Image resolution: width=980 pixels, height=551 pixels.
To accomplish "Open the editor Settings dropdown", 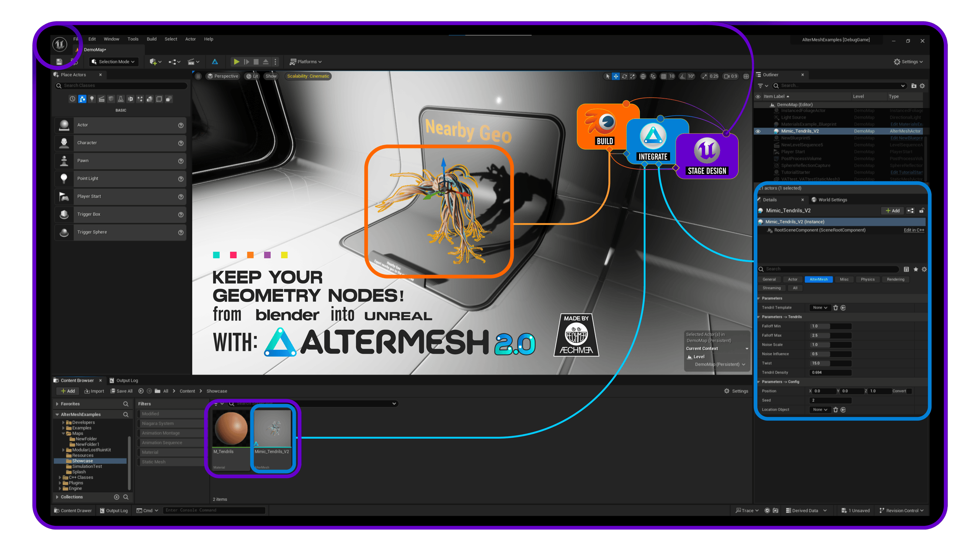I will [x=908, y=62].
